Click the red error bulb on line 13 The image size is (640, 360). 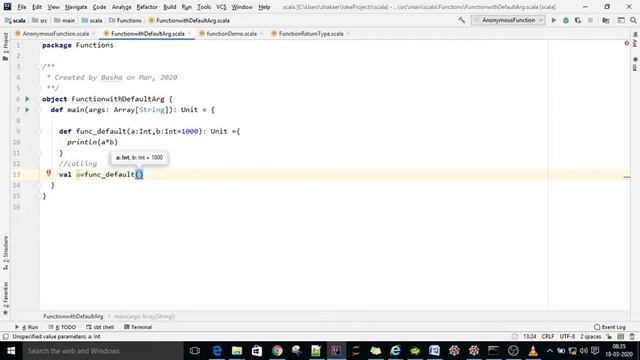49,173
